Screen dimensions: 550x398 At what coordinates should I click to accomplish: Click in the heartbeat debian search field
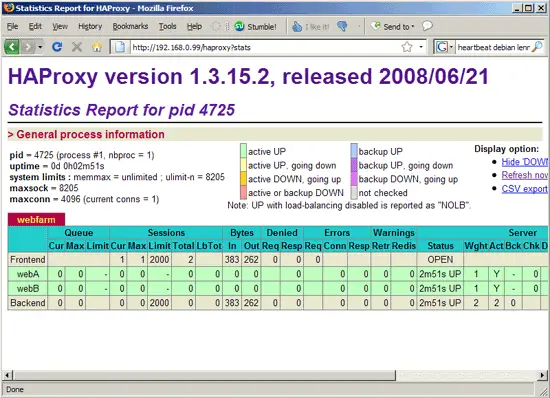point(493,47)
